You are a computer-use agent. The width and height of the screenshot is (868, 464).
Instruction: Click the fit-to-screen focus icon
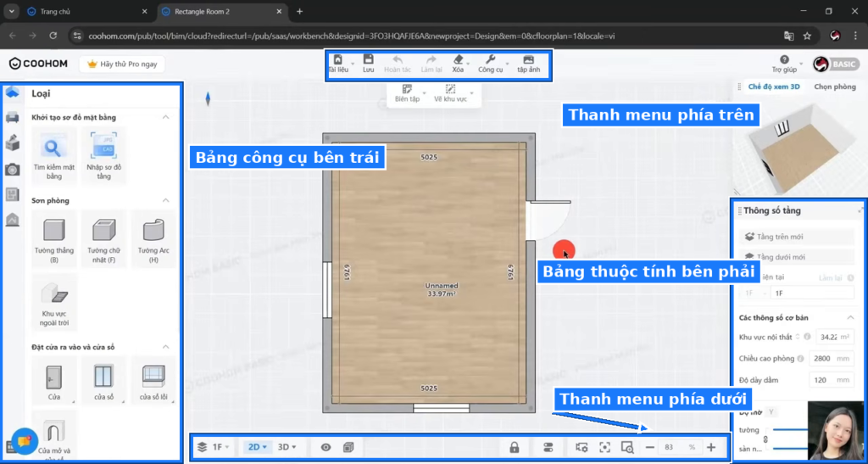[604, 447]
